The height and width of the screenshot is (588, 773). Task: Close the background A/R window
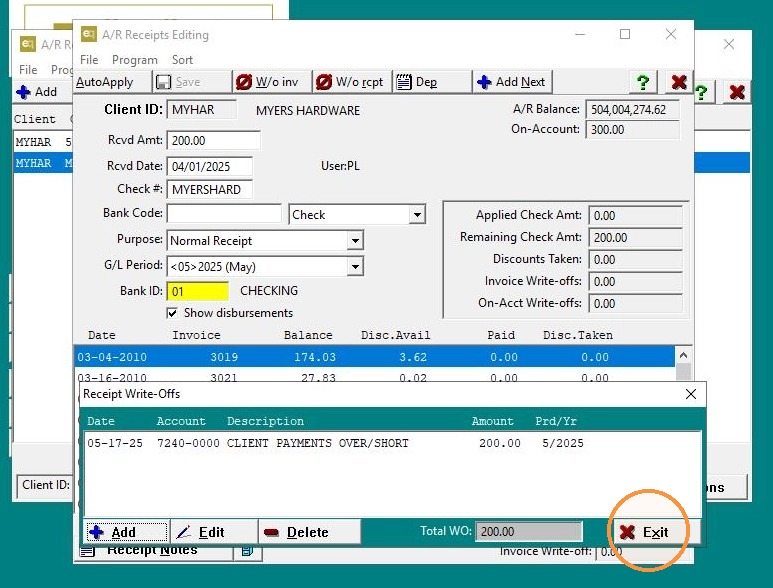pyautogui.click(x=729, y=44)
